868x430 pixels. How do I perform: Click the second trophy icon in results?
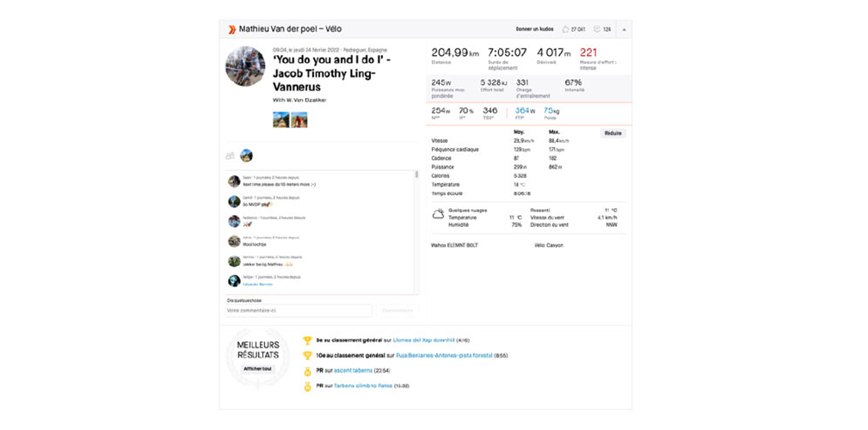[307, 355]
